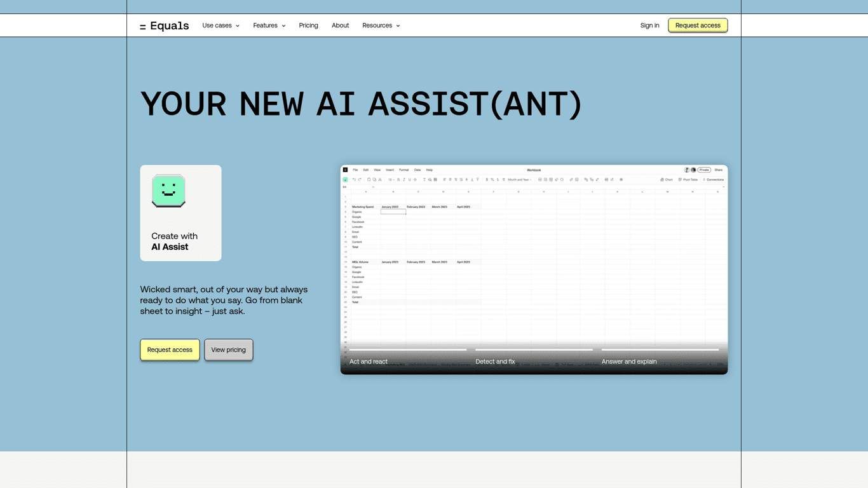Expand the Use cases dropdown
868x488 pixels.
pos(220,25)
